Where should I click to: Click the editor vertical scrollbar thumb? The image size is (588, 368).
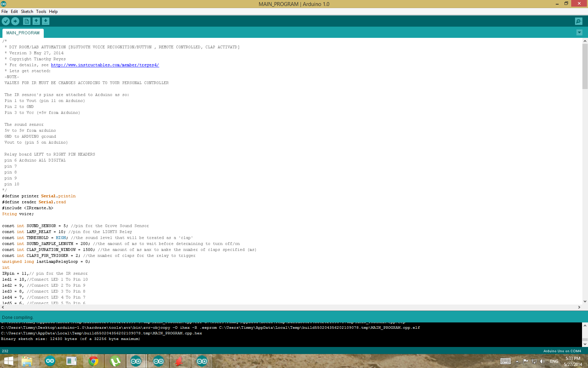(x=585, y=66)
